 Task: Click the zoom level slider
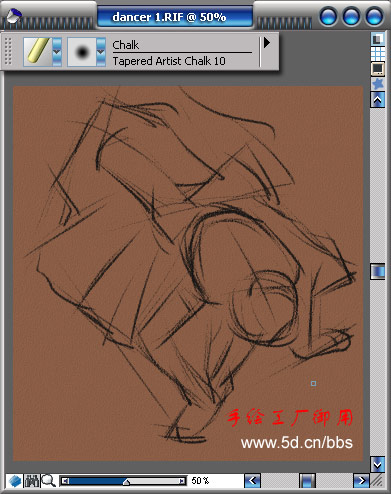123,481
